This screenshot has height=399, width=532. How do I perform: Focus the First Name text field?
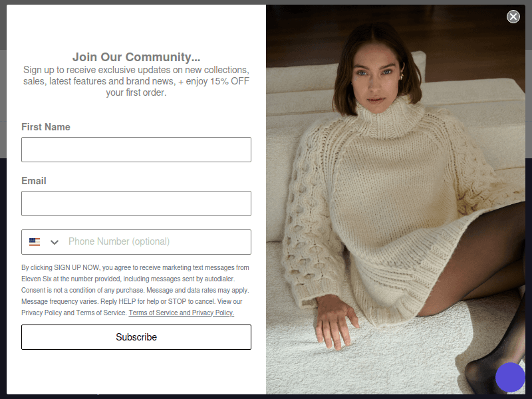click(x=136, y=150)
